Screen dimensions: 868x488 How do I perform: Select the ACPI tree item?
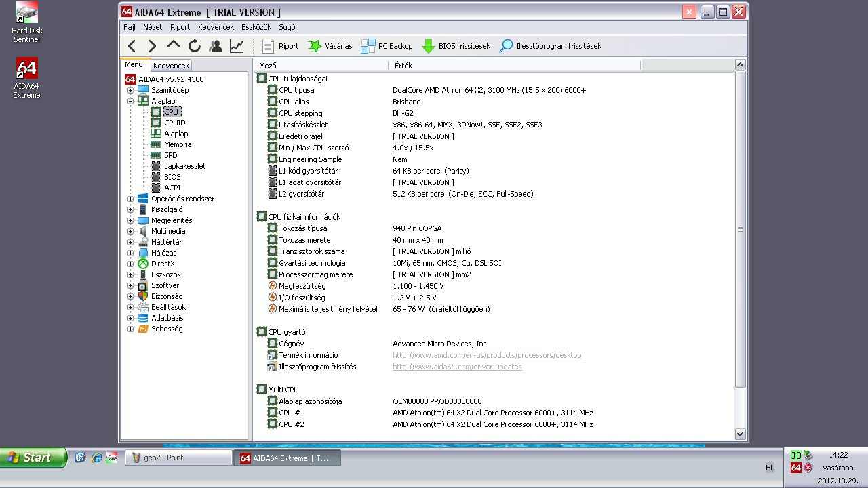pyautogui.click(x=172, y=188)
